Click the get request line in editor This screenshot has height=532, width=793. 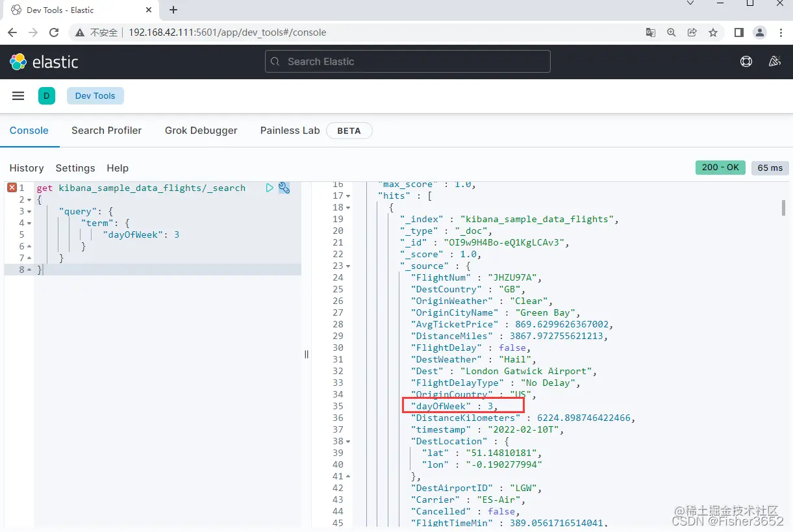pos(141,188)
